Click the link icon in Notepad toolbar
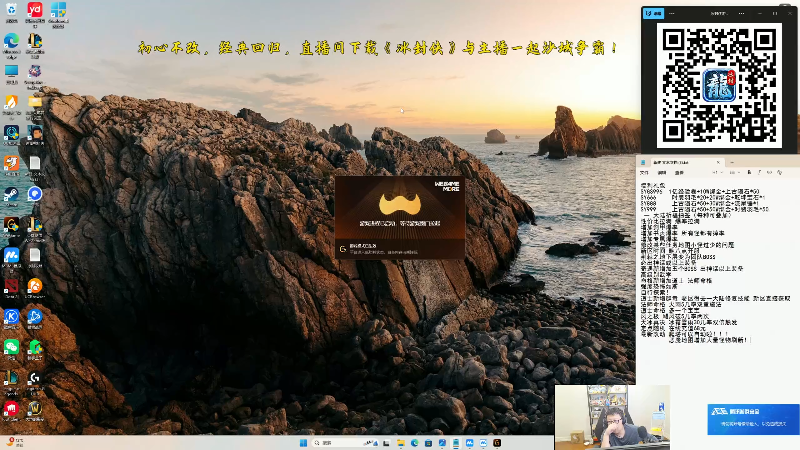 point(769,172)
